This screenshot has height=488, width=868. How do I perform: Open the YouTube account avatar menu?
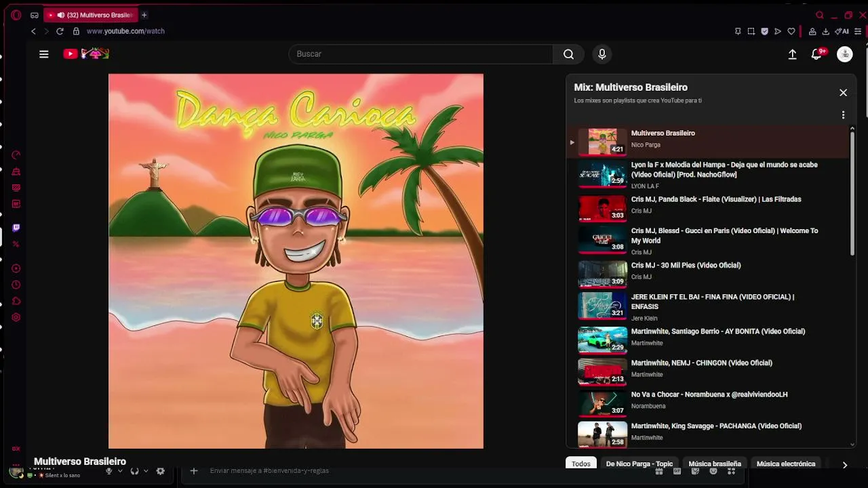pos(844,54)
